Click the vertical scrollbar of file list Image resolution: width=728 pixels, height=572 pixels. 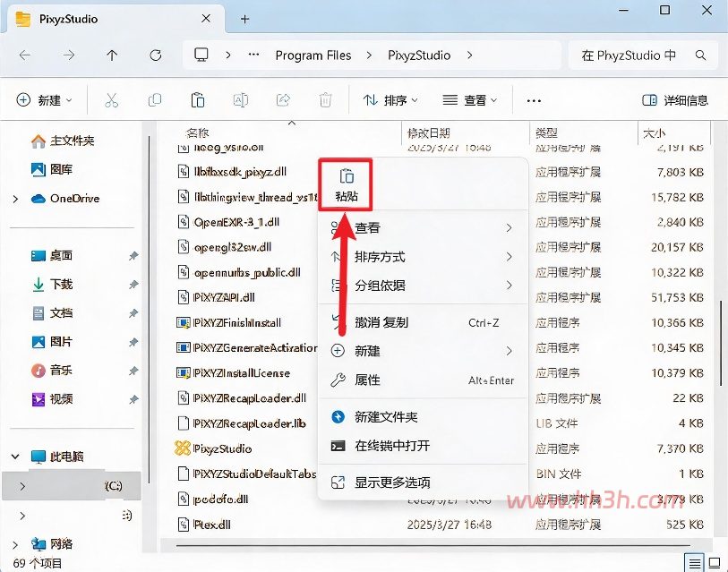721,344
